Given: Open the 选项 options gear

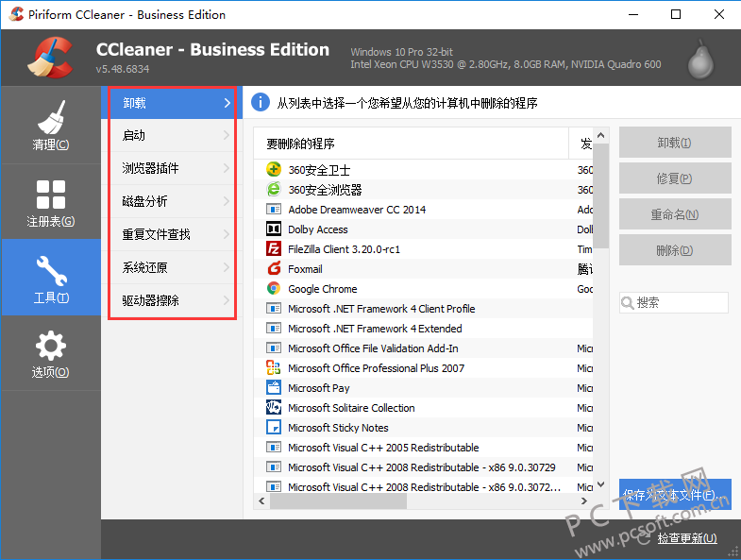Looking at the screenshot, I should pos(51,353).
